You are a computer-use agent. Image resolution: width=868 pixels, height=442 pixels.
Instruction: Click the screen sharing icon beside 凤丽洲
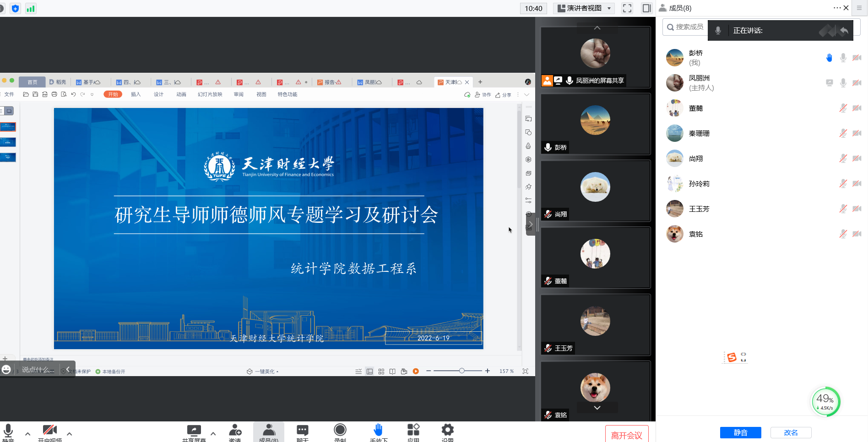(x=829, y=83)
